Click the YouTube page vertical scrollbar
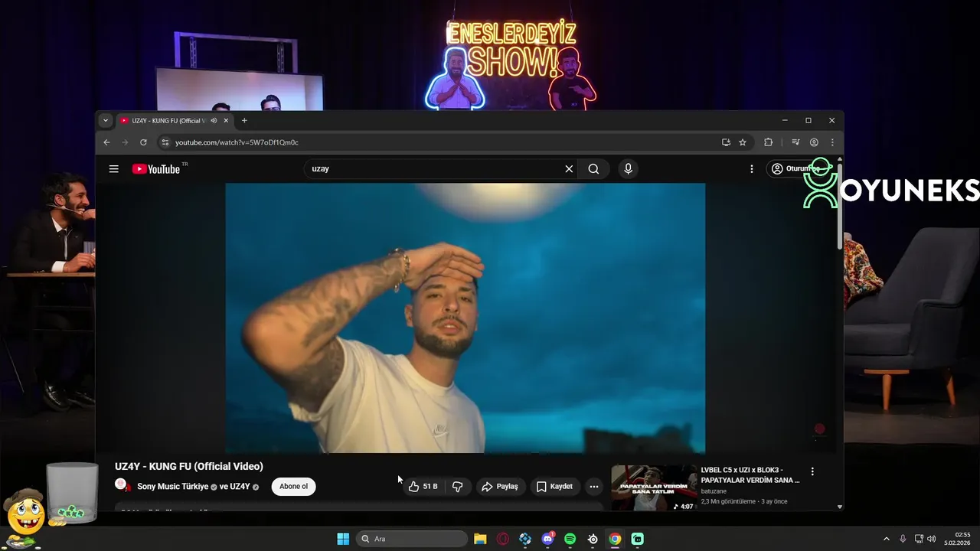 click(840, 207)
